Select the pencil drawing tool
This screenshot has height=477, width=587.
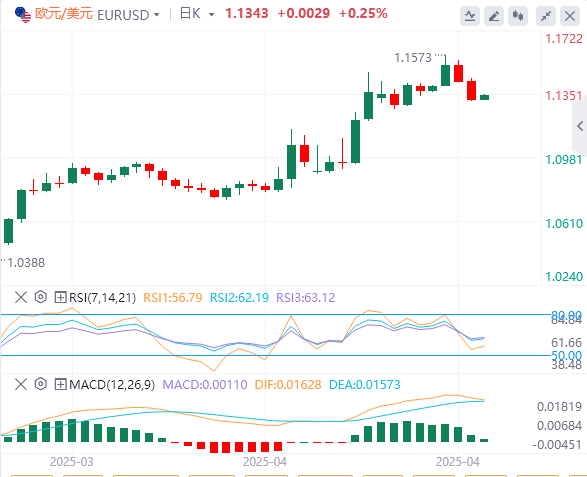point(494,16)
